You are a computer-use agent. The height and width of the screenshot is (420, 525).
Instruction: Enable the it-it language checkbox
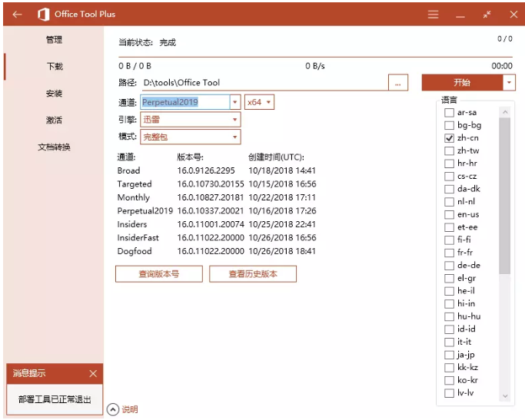point(449,342)
